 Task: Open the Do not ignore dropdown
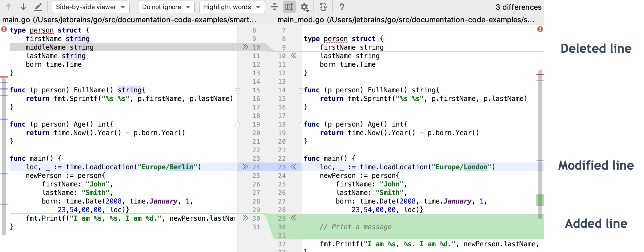166,7
